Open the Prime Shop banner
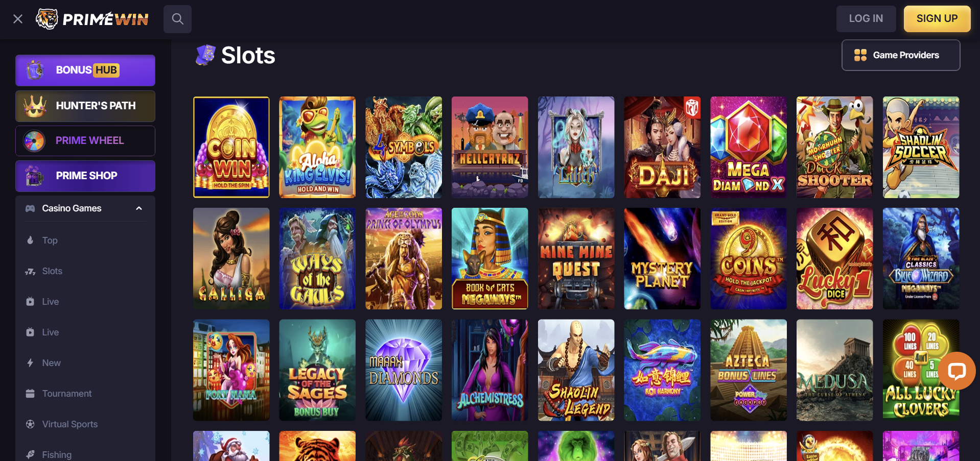Image resolution: width=980 pixels, height=461 pixels. [85, 176]
